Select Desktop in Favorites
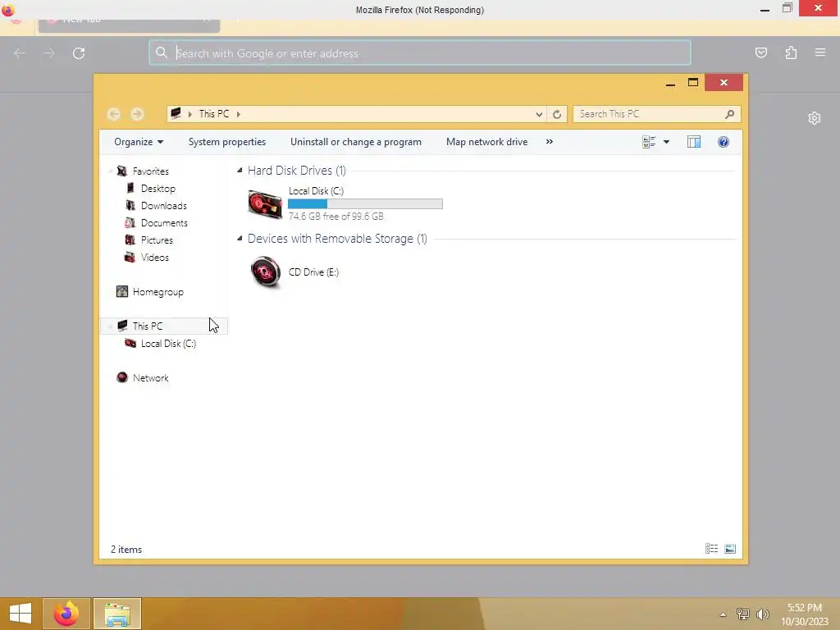 (158, 189)
